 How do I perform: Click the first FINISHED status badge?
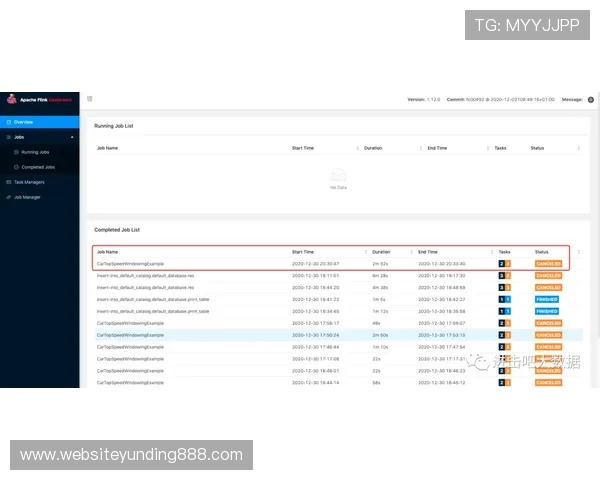547,299
